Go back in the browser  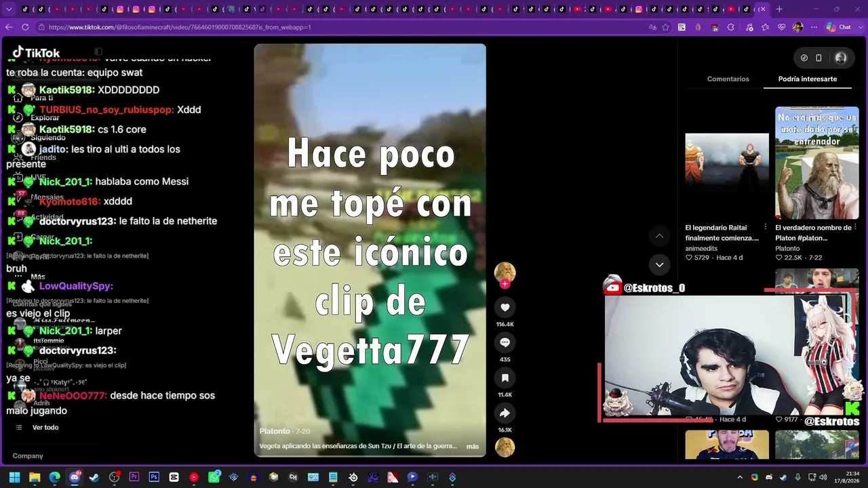pos(9,27)
